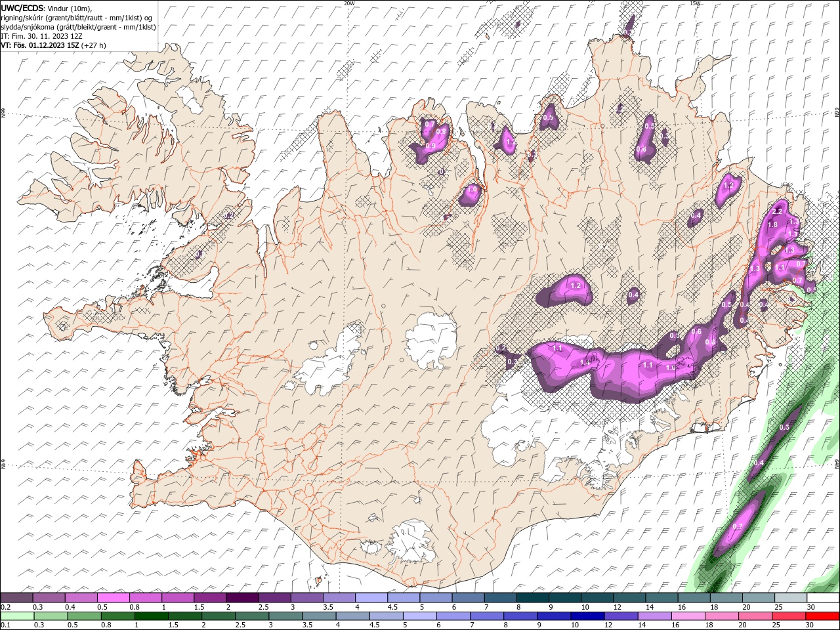Click the bright magenta 0.5 snow legend swatch
Screen dimensions: 840x630
click(113, 598)
